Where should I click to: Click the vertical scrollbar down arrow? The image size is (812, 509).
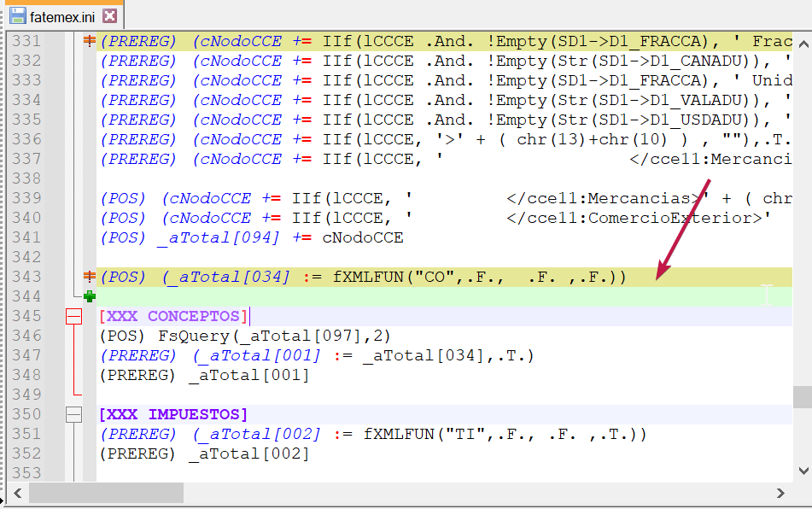(x=803, y=471)
